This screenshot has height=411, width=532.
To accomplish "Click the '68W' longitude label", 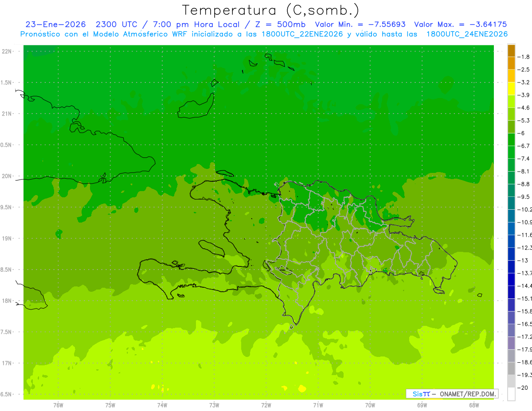I will pos(473,405).
